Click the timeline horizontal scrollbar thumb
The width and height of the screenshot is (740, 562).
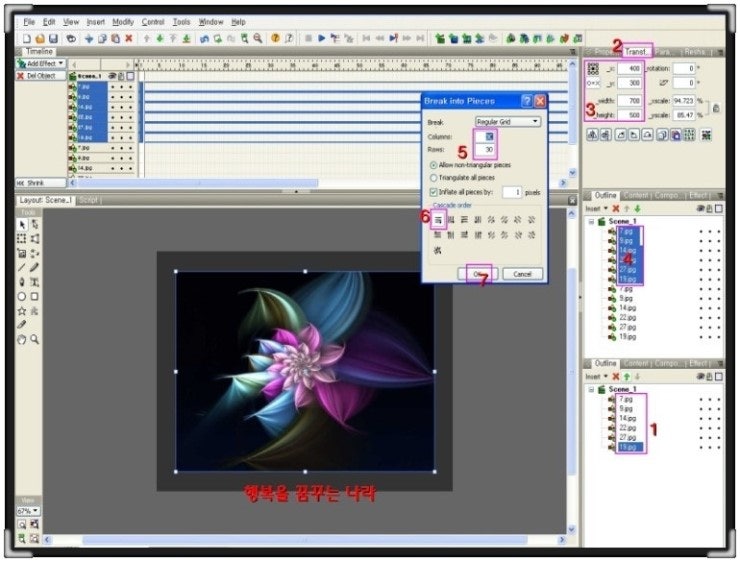click(198, 183)
